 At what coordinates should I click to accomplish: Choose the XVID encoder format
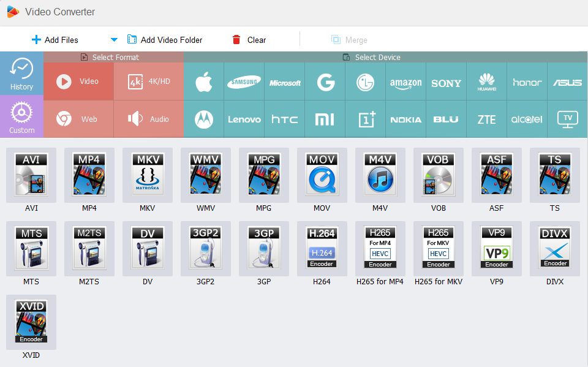point(31,322)
